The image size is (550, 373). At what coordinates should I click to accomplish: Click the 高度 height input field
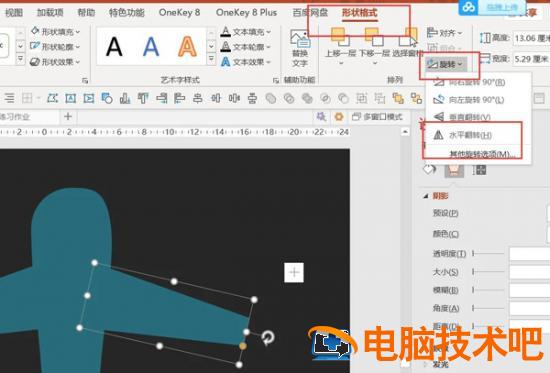[531, 38]
